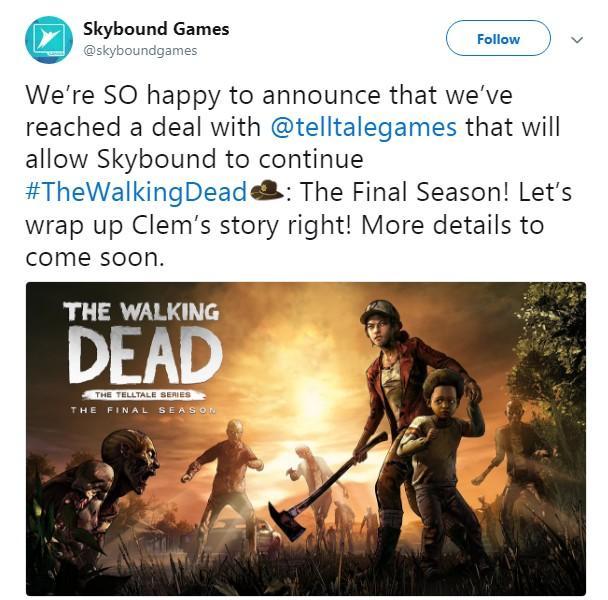Expand the tweet options chevron menu
Image resolution: width=608 pixels, height=600 pixels.
(x=577, y=40)
